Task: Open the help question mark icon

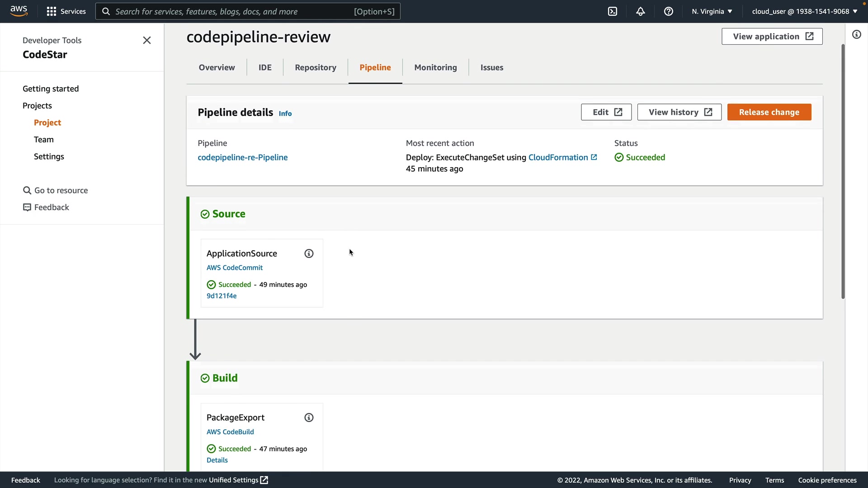Action: 669,11
